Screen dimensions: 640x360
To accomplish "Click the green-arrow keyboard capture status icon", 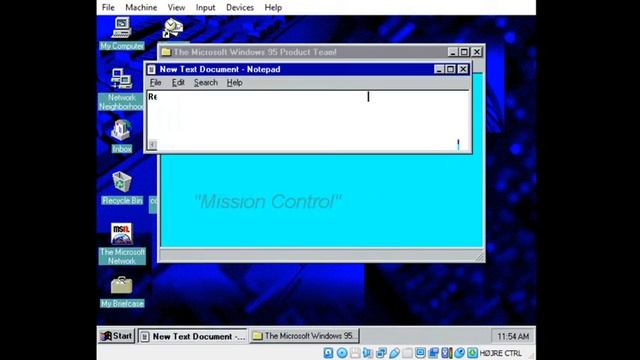I will tap(472, 353).
